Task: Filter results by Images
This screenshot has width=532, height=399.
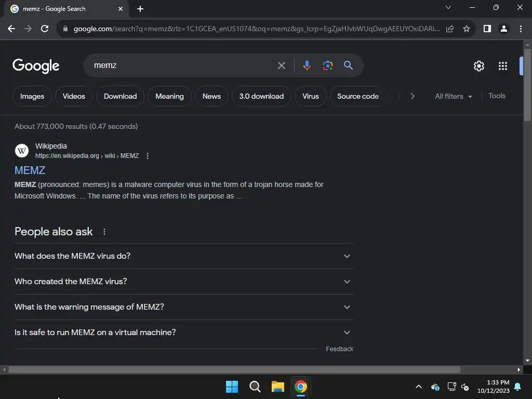Action: (32, 96)
